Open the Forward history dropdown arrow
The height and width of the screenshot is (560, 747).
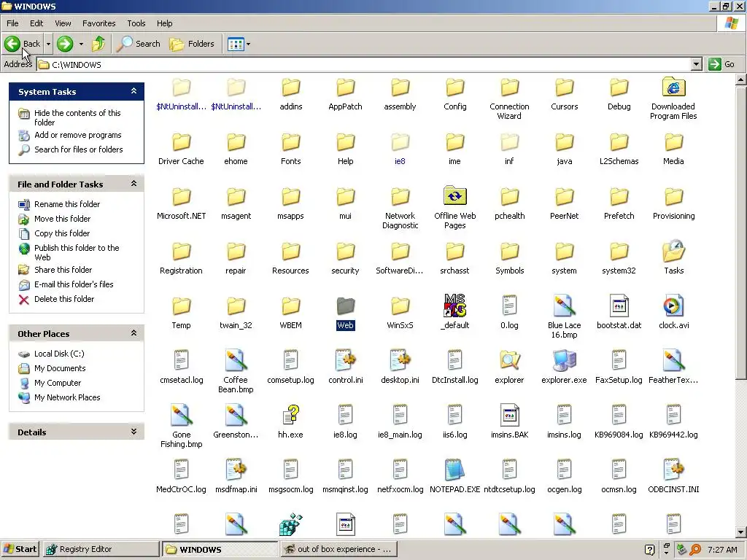pos(81,44)
